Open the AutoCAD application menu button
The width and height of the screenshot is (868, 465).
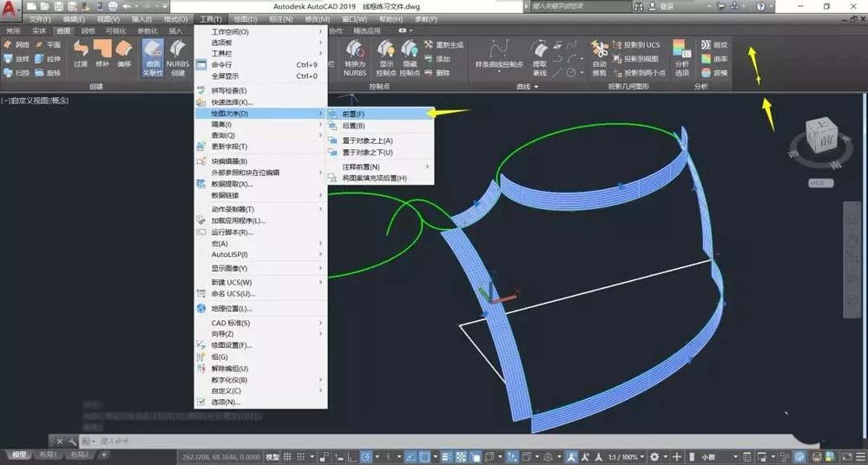(11, 10)
